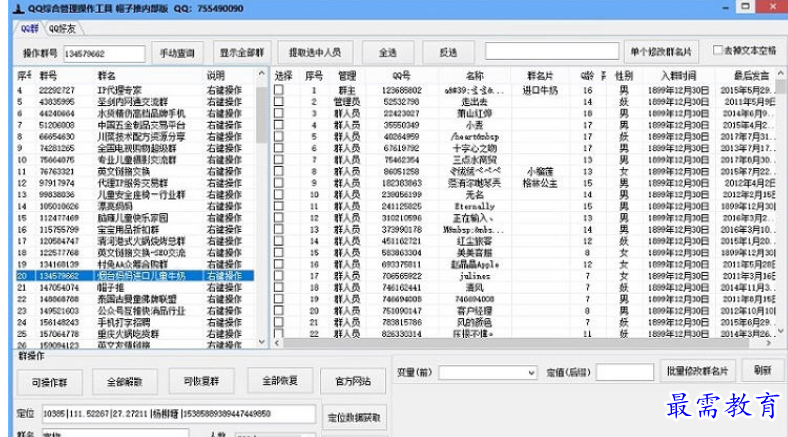Screen dimensions: 788x437
Task: Tick the checkbox for member row 1 群主
Action: point(279,90)
